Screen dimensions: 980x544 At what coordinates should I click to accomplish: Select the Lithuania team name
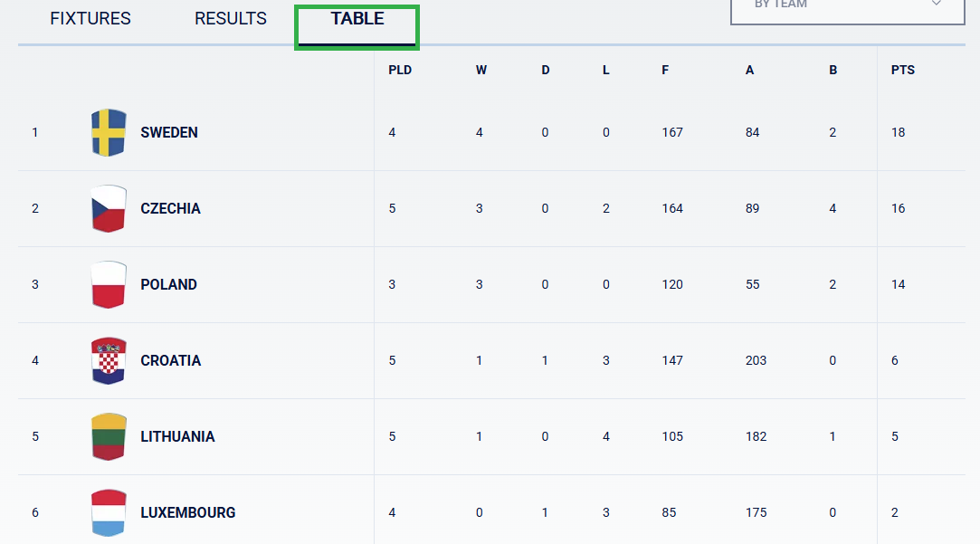(177, 436)
